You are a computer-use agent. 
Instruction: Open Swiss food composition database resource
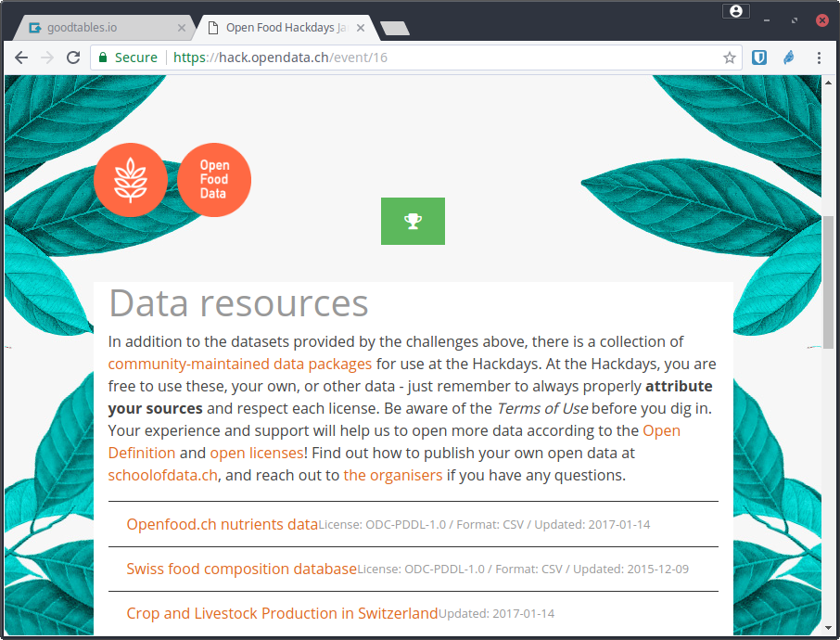242,569
